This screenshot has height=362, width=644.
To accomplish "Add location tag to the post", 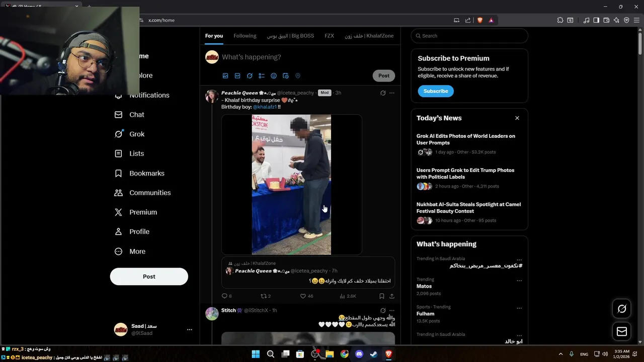I will [x=298, y=76].
